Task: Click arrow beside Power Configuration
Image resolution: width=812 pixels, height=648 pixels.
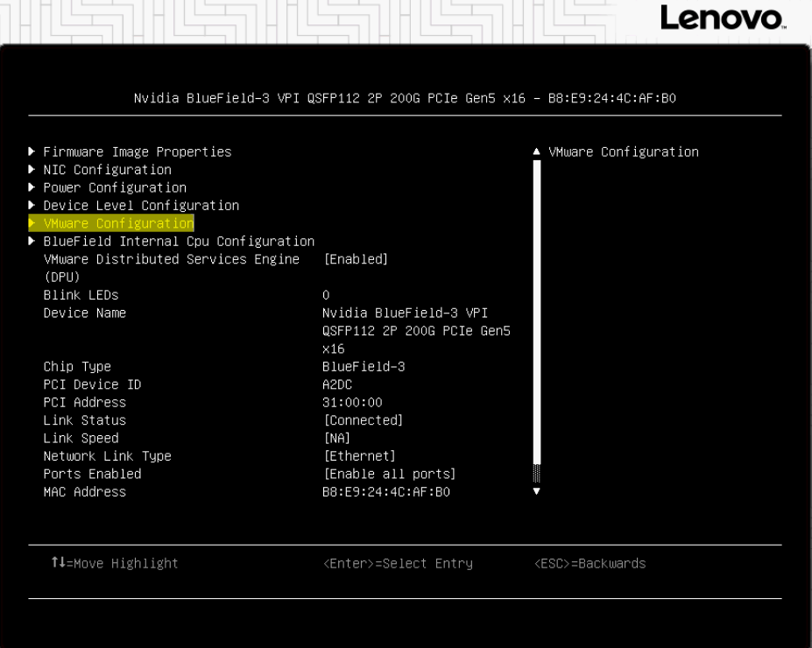Action: coord(32,187)
